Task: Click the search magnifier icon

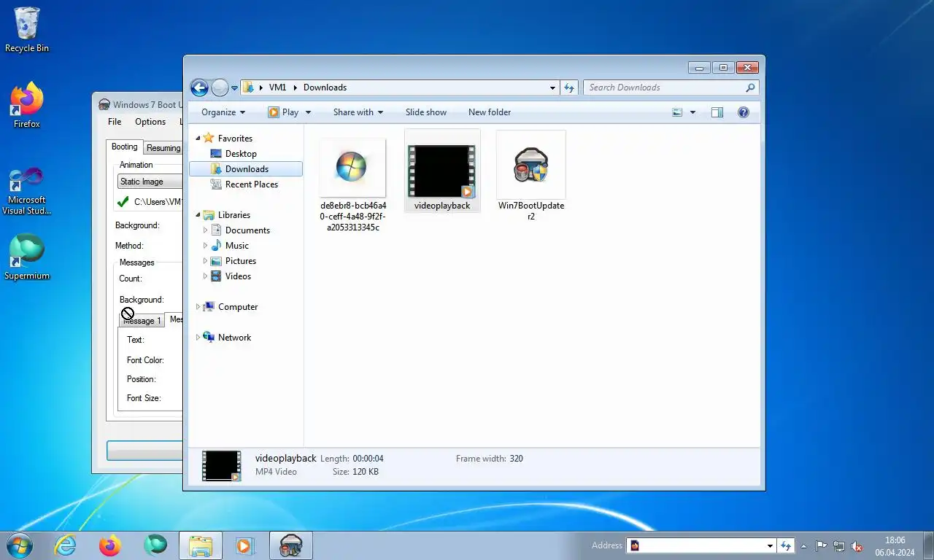Action: (x=750, y=87)
